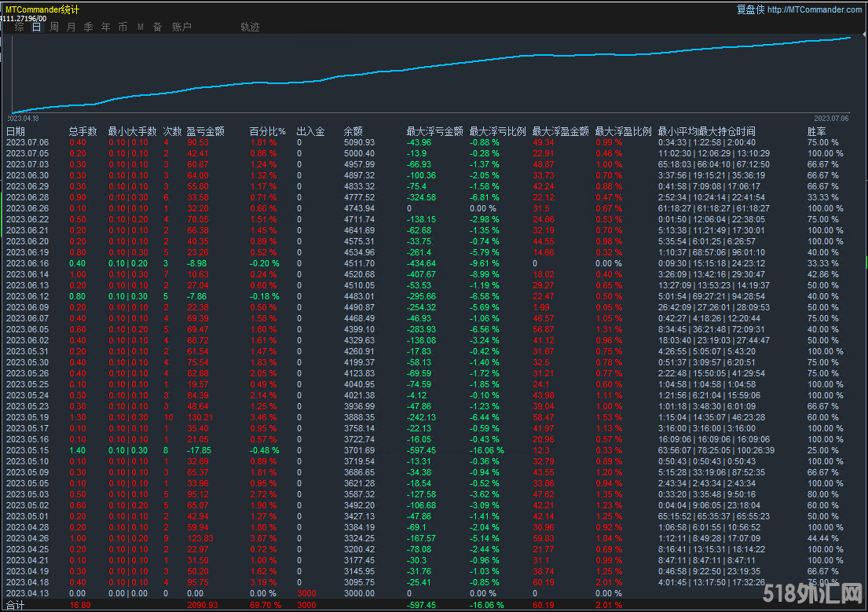The height and width of the screenshot is (612, 868).
Task: Switch to the 月 (monthly) tab
Action: point(71,27)
